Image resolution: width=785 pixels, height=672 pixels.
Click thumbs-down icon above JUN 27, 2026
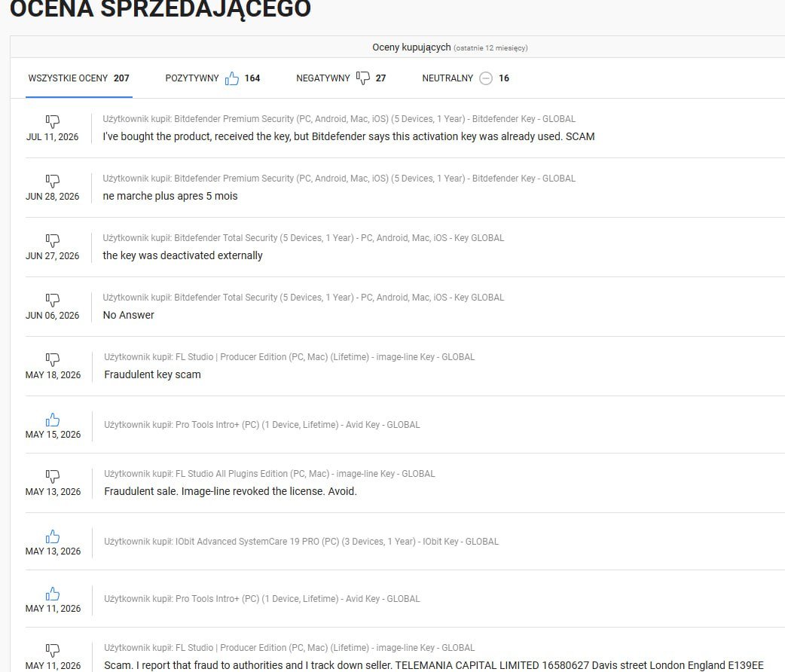point(53,240)
